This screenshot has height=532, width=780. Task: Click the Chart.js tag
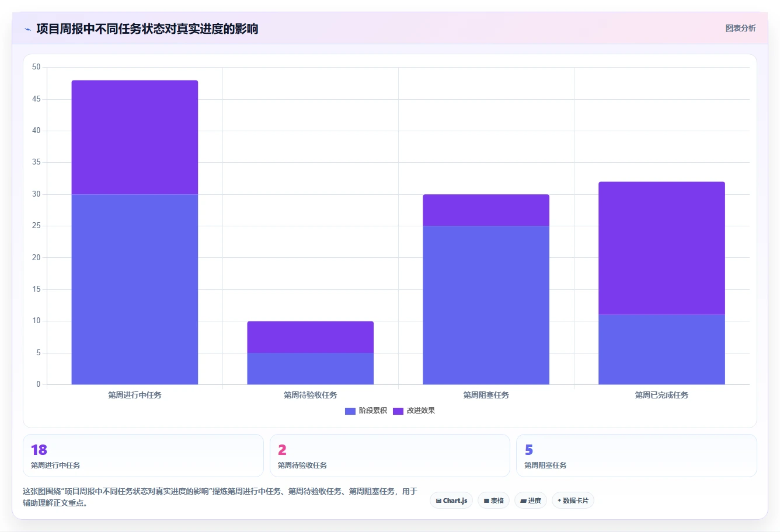[451, 501]
